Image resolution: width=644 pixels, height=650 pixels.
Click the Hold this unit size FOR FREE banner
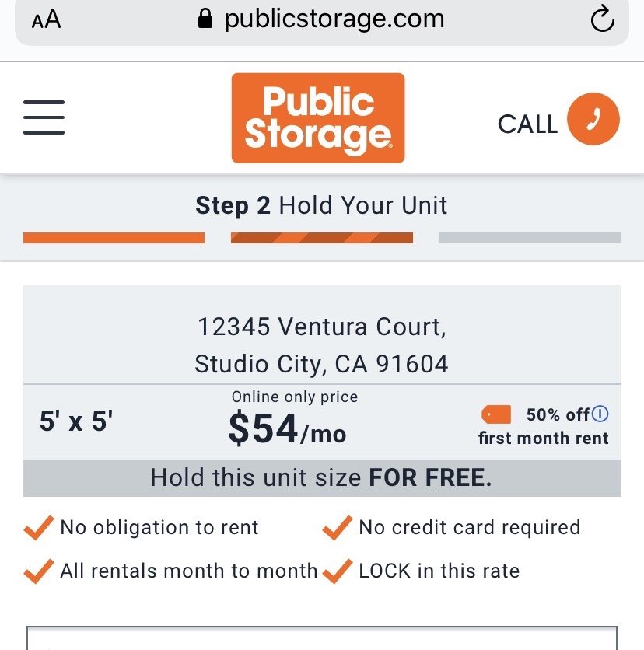click(321, 477)
